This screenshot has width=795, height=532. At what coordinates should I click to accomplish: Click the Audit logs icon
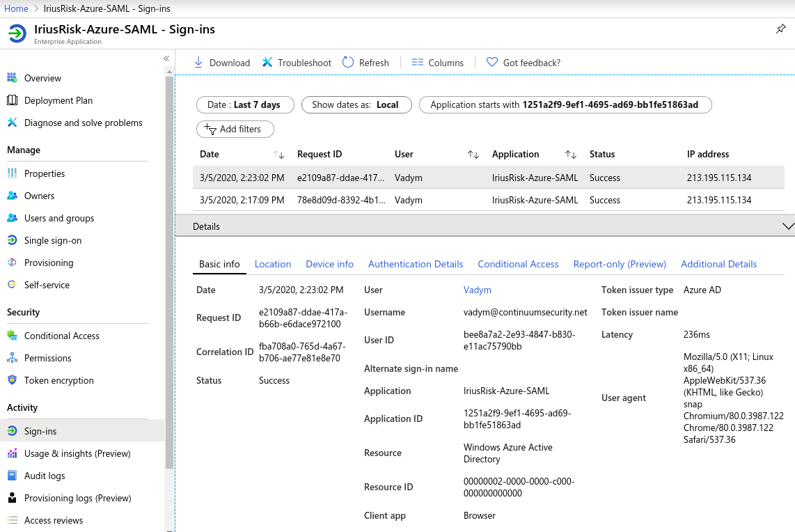(12, 476)
